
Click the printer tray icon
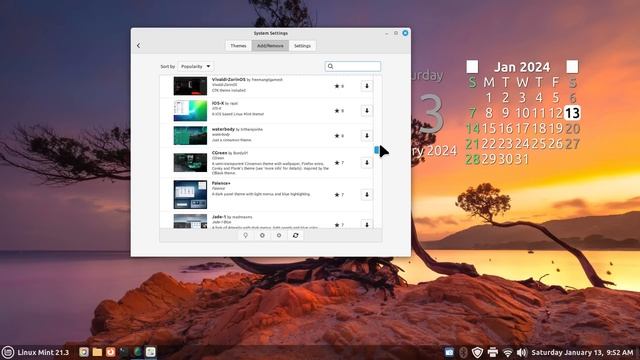(493, 352)
